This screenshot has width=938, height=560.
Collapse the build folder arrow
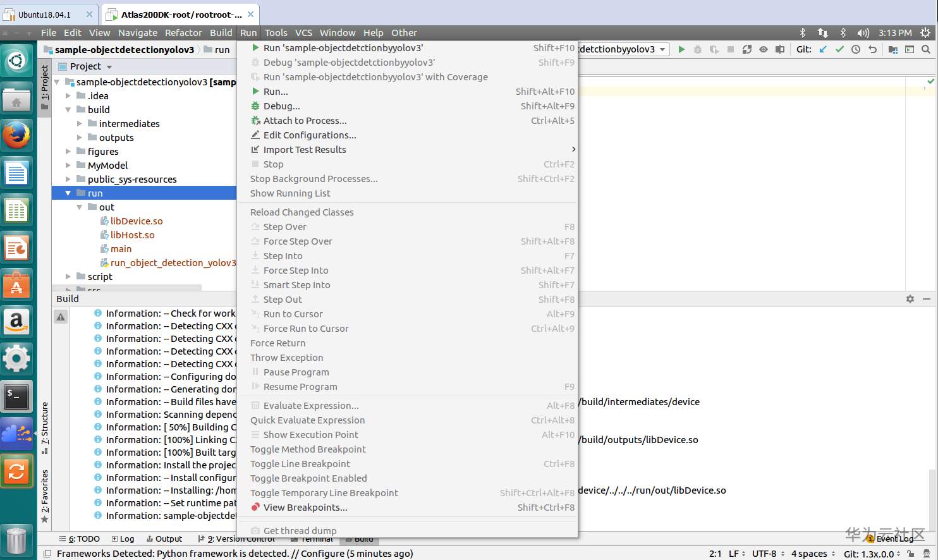pos(68,110)
